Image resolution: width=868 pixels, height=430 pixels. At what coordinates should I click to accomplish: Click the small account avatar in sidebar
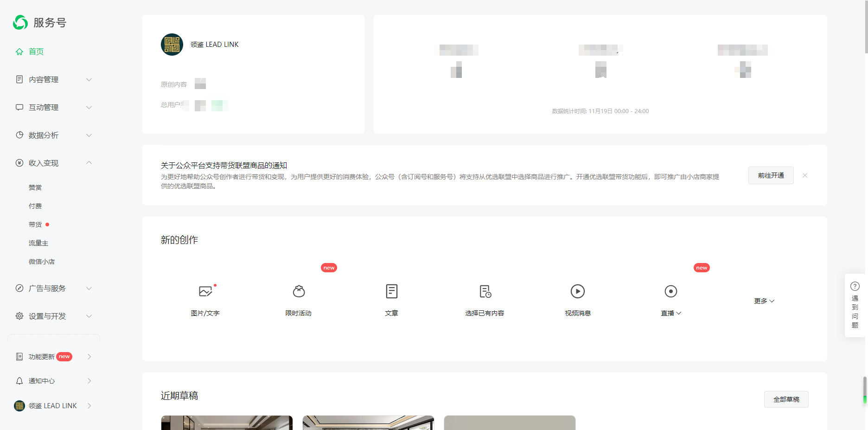click(19, 406)
